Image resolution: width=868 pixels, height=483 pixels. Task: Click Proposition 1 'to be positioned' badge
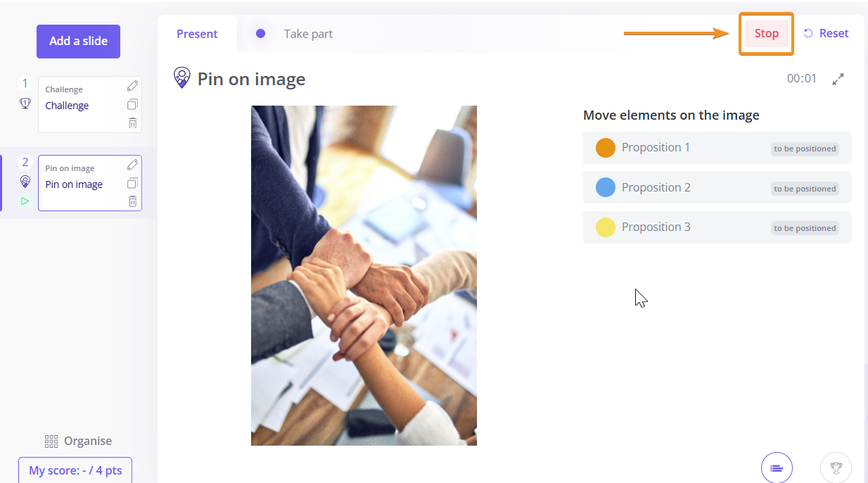click(x=805, y=149)
